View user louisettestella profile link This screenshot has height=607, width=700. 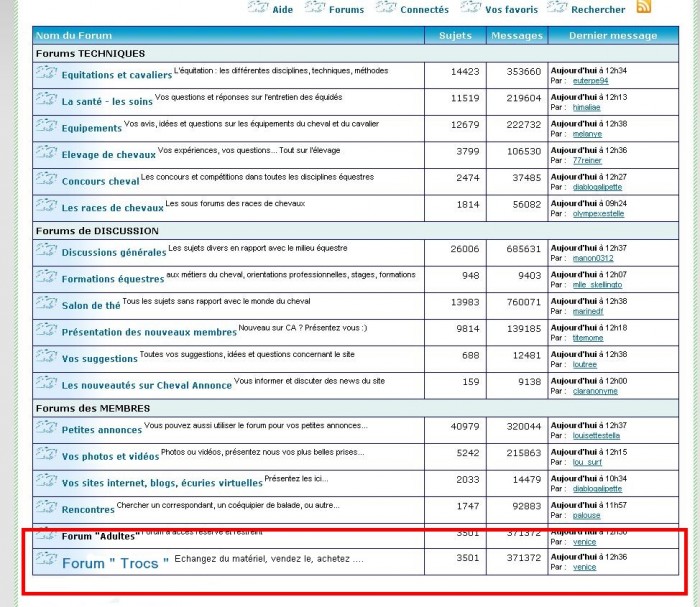click(x=596, y=436)
